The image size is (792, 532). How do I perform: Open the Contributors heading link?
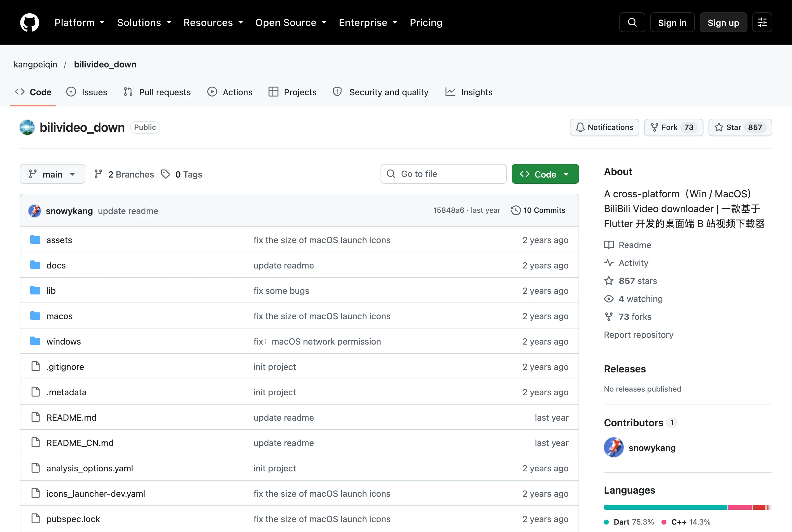[x=640, y=423]
